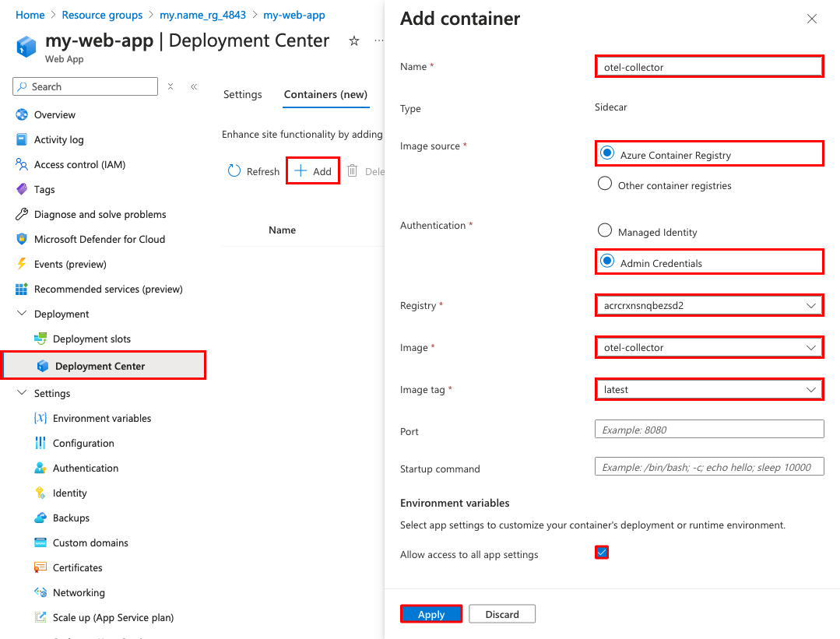
Task: Select Azure Container Registry image source
Action: [x=606, y=154]
